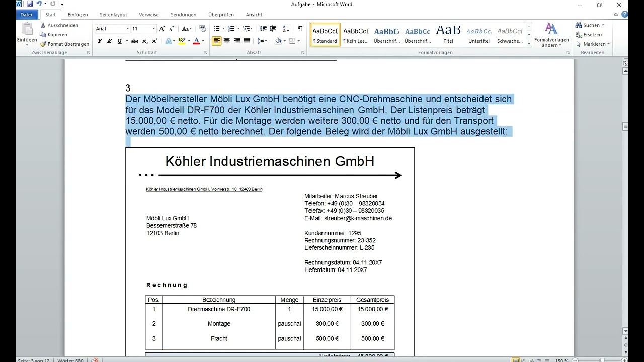The image size is (644, 362).
Task: Click the text effects glowing A icon
Action: pos(169,41)
